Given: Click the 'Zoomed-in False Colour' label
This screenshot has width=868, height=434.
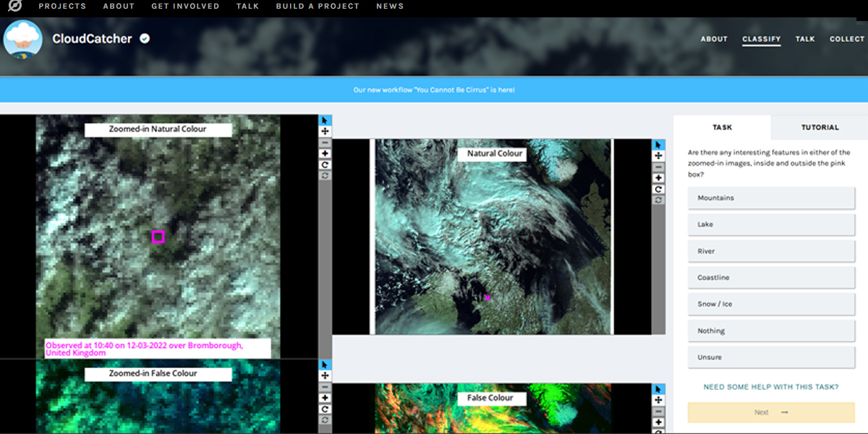Looking at the screenshot, I should (x=158, y=374).
